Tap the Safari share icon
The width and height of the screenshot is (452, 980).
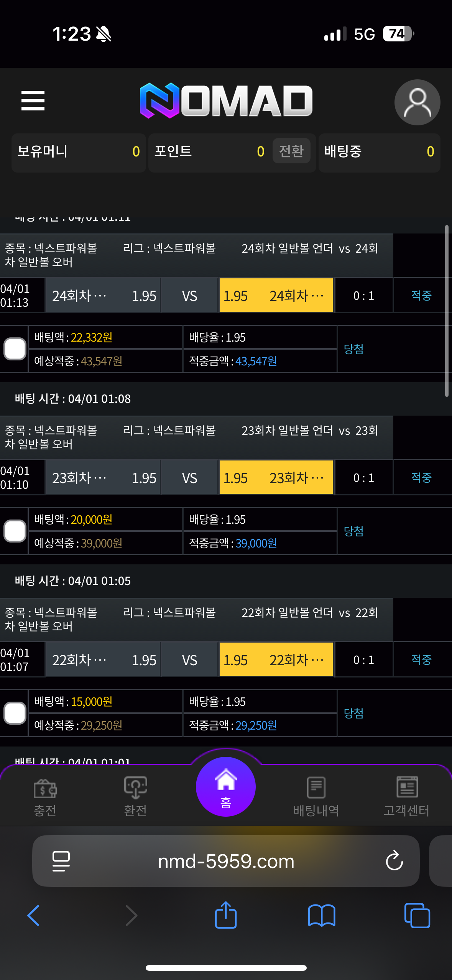pyautogui.click(x=226, y=916)
